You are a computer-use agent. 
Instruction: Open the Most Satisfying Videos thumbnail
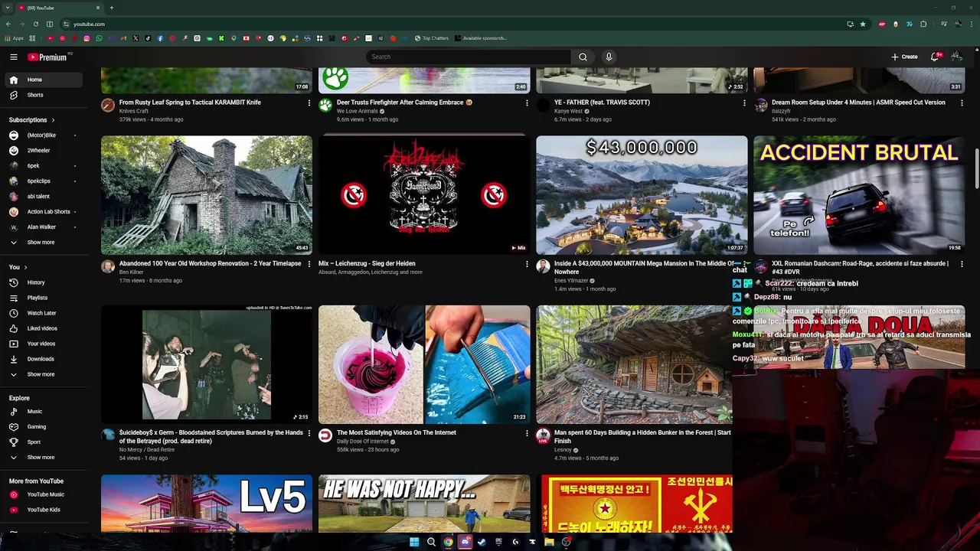click(x=424, y=364)
